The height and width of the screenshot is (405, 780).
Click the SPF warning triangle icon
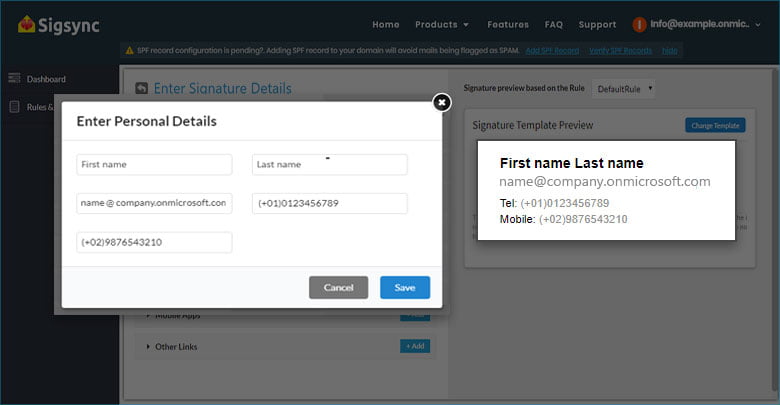click(129, 50)
